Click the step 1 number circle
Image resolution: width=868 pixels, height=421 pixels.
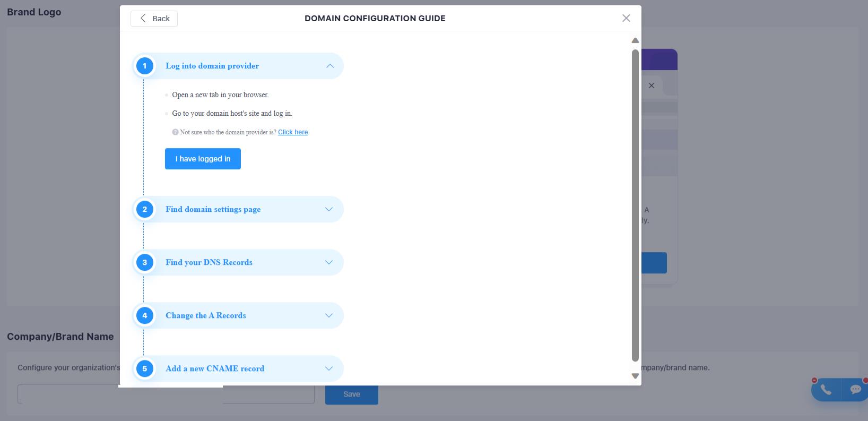coord(144,66)
